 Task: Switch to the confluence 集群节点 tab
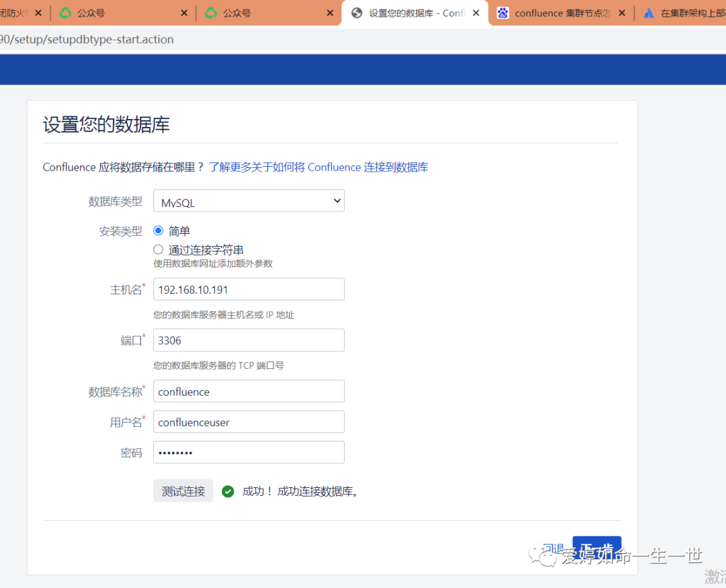coord(561,13)
